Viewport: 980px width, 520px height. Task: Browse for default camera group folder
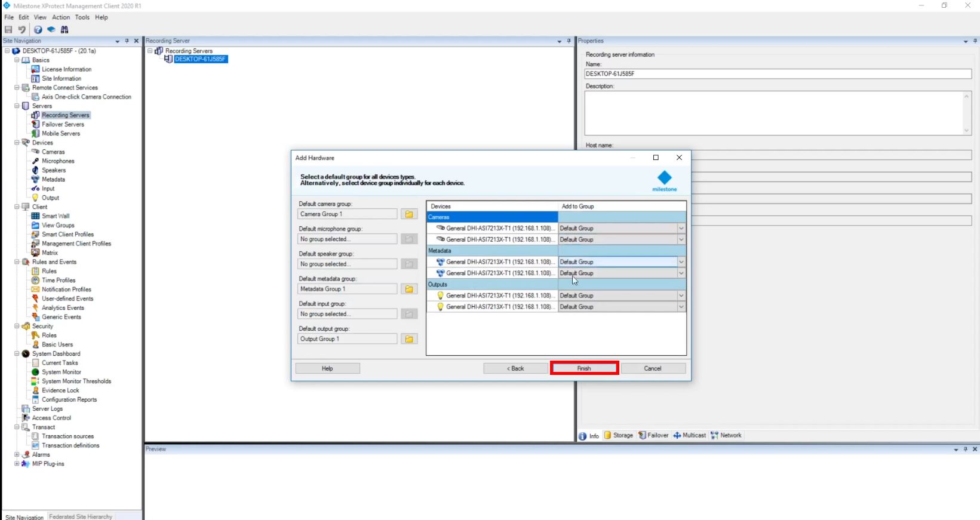[409, 214]
